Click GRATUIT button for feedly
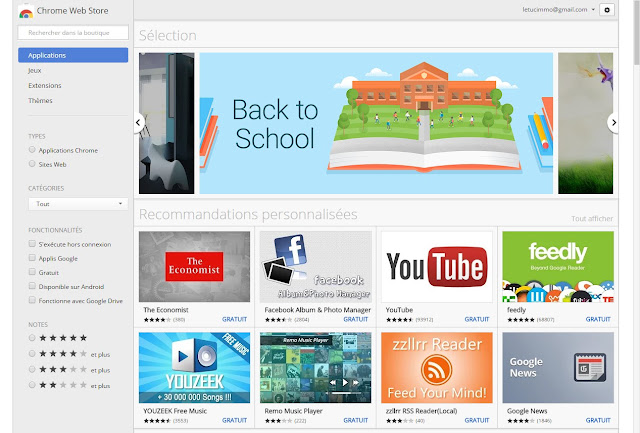Viewport: 640px width, 433px height. coord(598,319)
